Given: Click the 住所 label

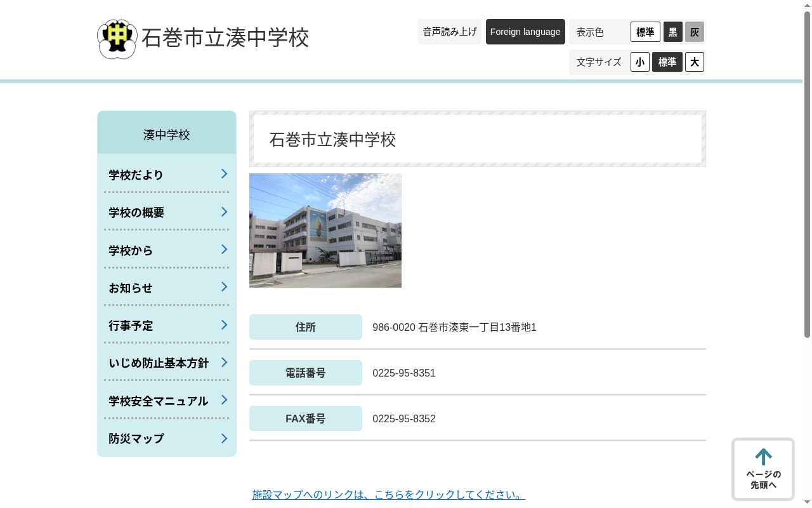Looking at the screenshot, I should pos(306,327).
